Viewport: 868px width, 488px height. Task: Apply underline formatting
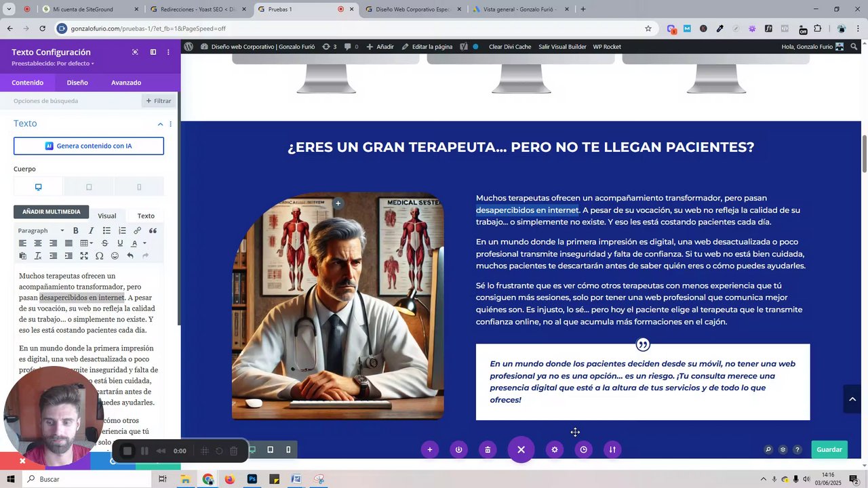[x=120, y=243]
